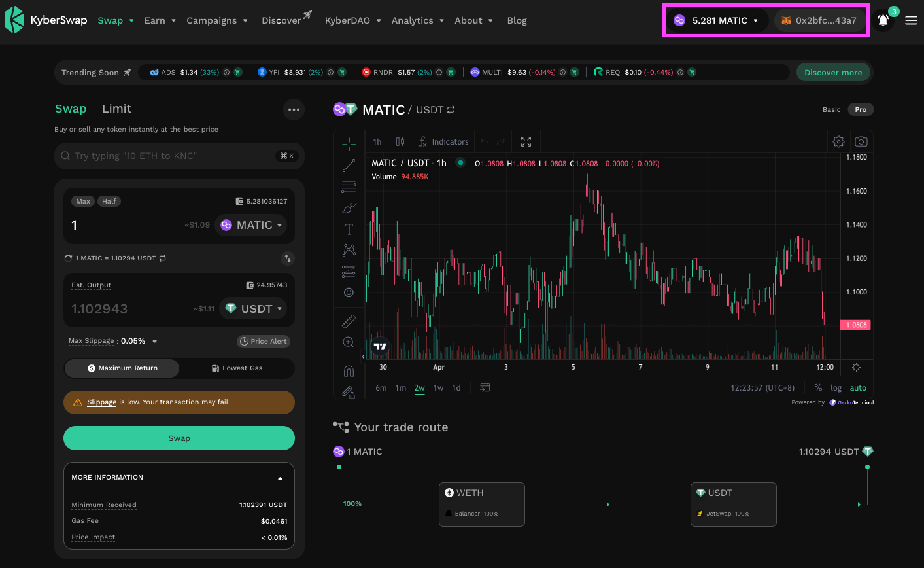Open the MATIC token selector dropdown
The height and width of the screenshot is (568, 924).
(251, 225)
